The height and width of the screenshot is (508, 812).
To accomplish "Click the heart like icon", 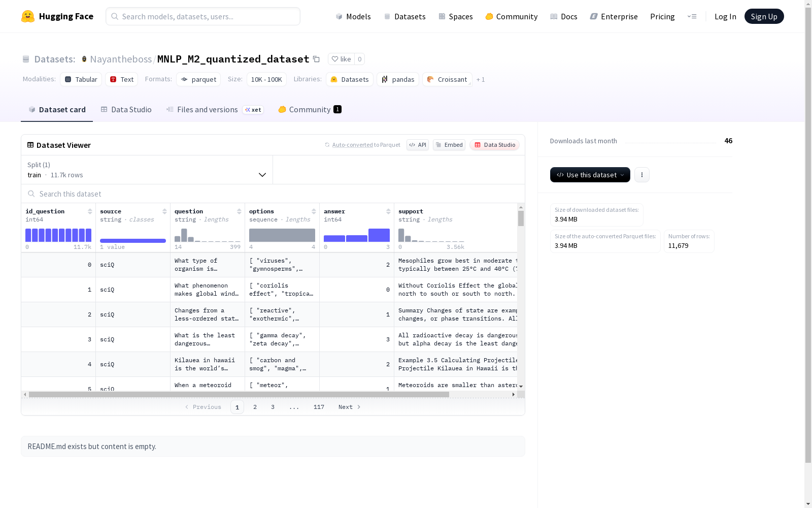I will (335, 59).
